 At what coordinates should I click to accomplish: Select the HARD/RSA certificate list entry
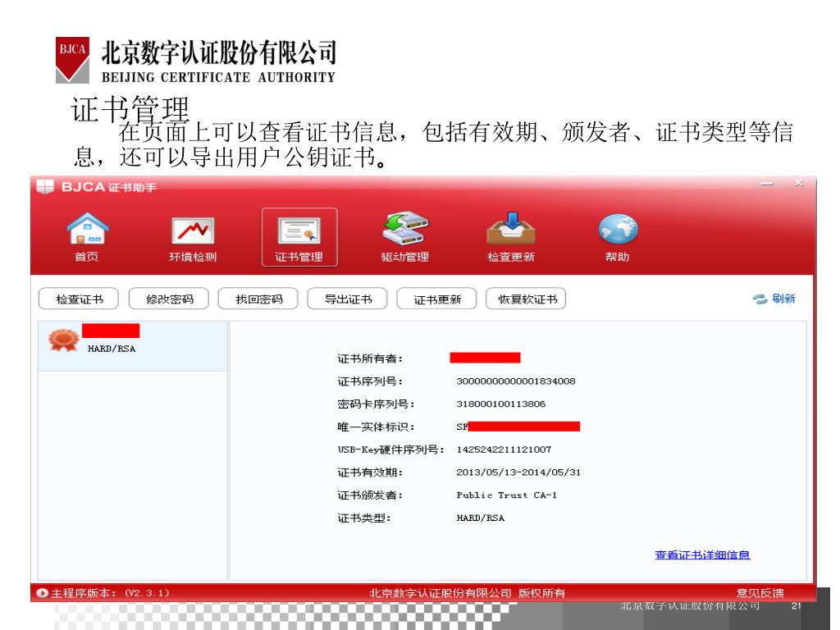pyautogui.click(x=133, y=346)
